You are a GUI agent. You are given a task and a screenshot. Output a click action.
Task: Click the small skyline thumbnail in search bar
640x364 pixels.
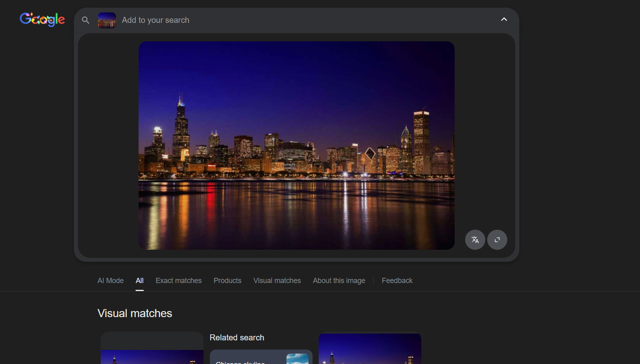coord(107,20)
